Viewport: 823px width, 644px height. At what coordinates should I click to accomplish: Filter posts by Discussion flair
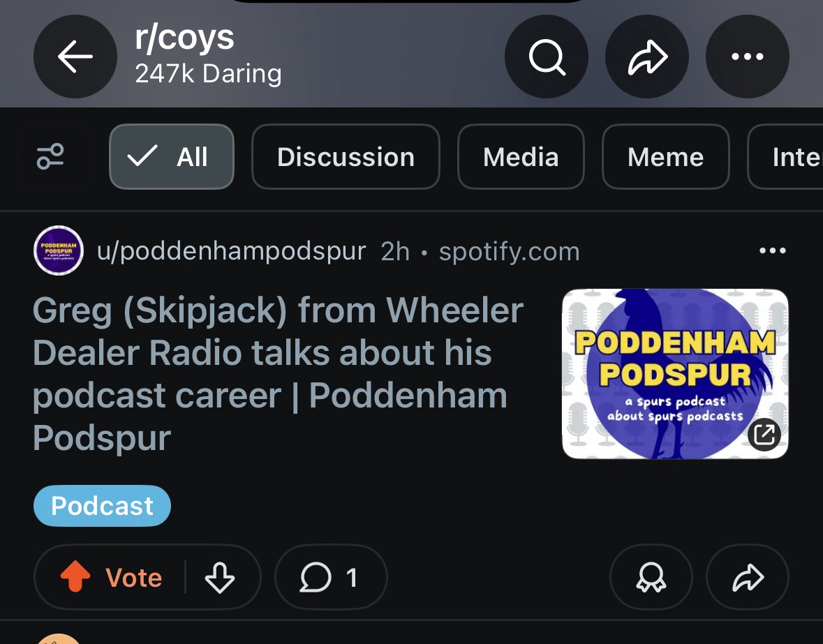click(x=346, y=157)
